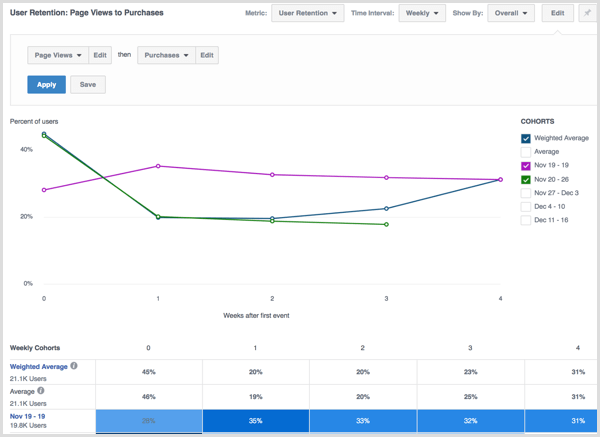Click Weeks after first event axis label
Screen dimensions: 600x437
pos(256,316)
